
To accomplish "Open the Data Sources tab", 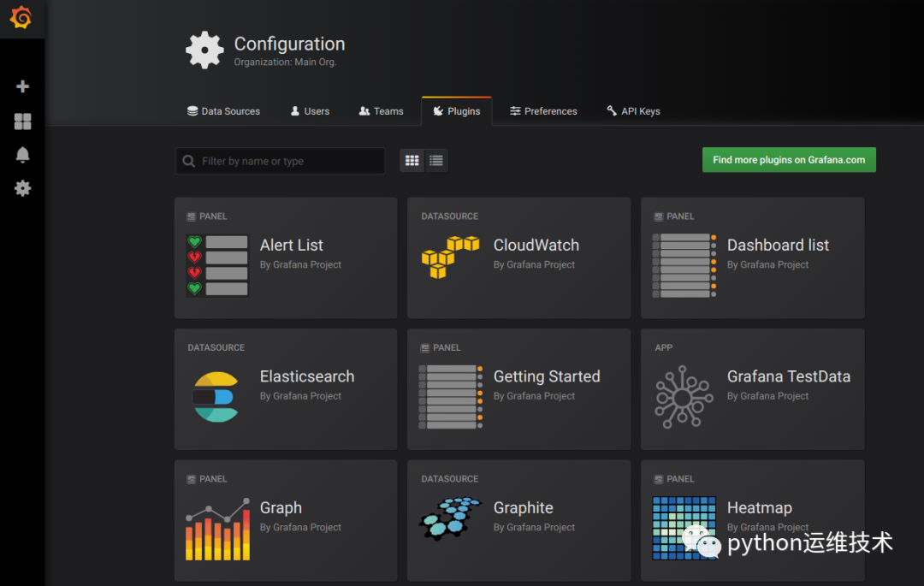I will 223,111.
